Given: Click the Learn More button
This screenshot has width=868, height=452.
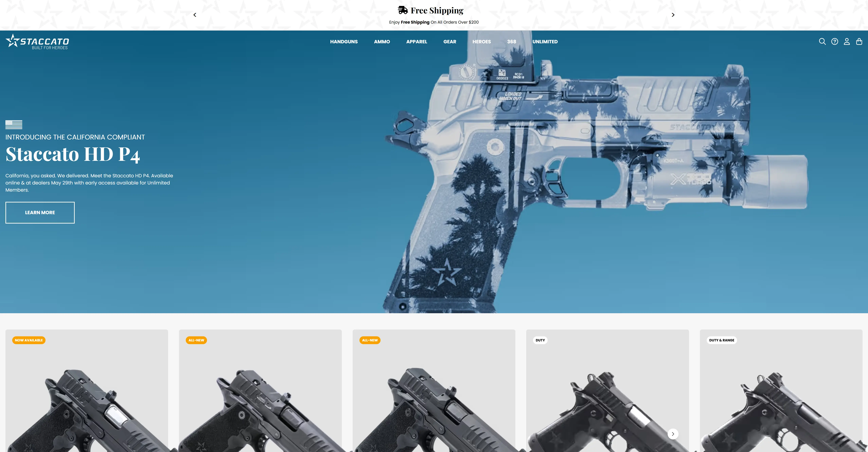Looking at the screenshot, I should click(40, 212).
